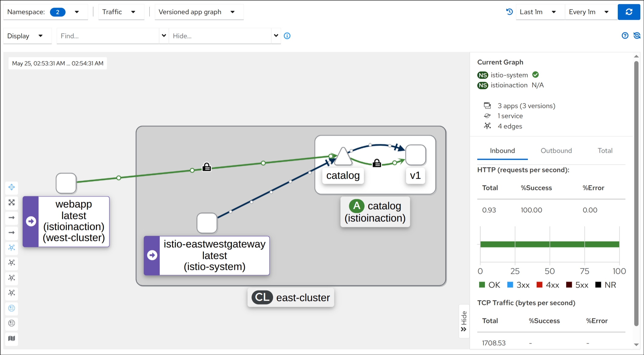Click the east-cluster CL label
This screenshot has height=355, width=644.
291,297
